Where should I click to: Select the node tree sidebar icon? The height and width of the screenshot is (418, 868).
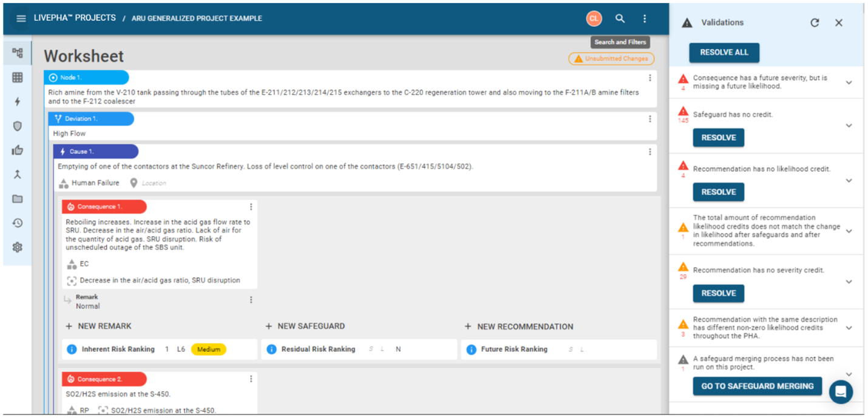pyautogui.click(x=18, y=53)
